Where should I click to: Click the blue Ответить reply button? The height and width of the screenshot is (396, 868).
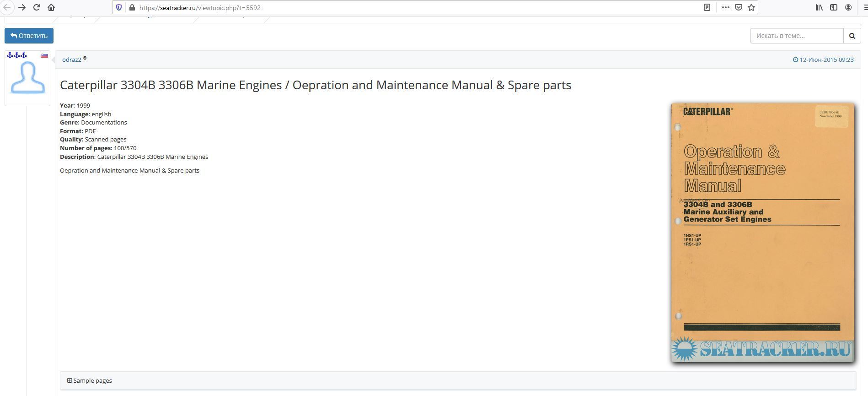[x=29, y=36]
